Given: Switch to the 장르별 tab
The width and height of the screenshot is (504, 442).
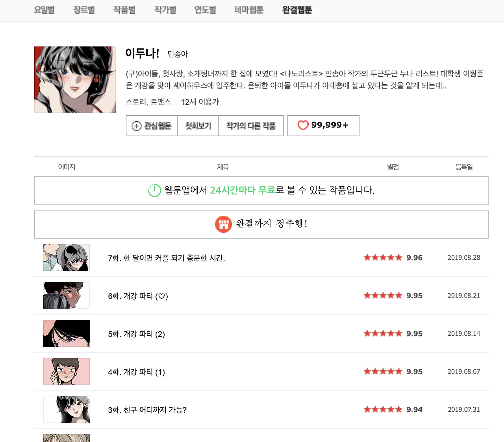Looking at the screenshot, I should pyautogui.click(x=84, y=10).
